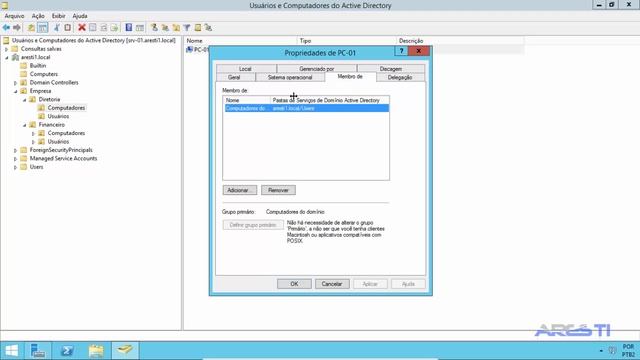Open the Ação menu
This screenshot has height=360, width=640.
tap(38, 16)
